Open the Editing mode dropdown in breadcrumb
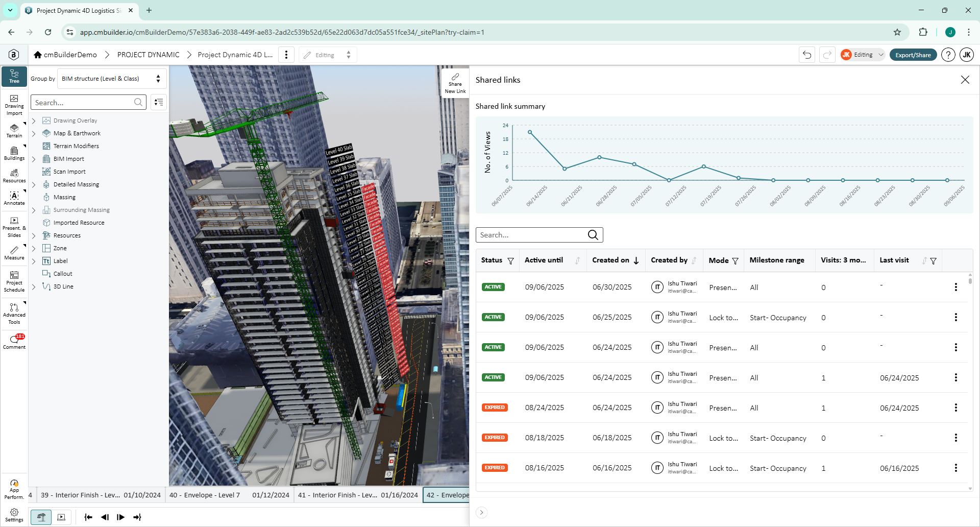This screenshot has width=980, height=527. click(x=327, y=55)
